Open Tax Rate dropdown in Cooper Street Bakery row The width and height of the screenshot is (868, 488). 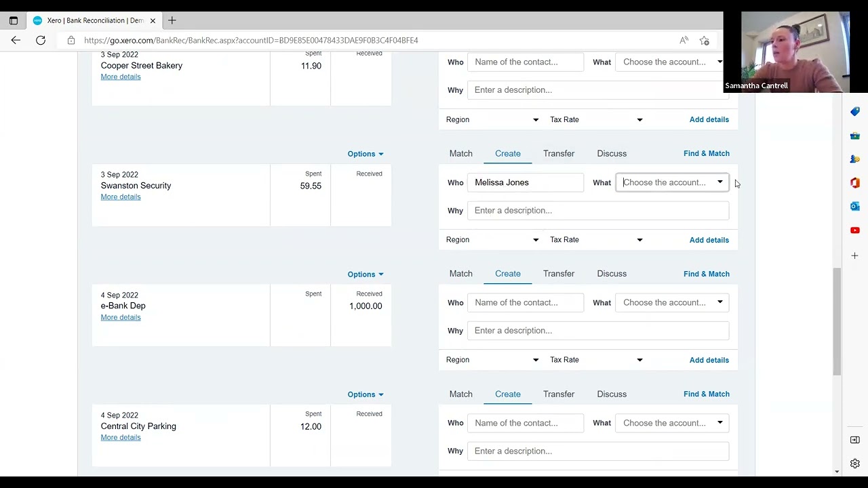point(596,120)
